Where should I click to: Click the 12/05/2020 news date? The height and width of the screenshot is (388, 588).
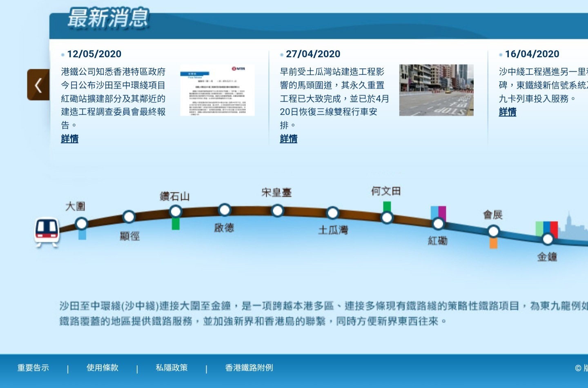point(94,54)
